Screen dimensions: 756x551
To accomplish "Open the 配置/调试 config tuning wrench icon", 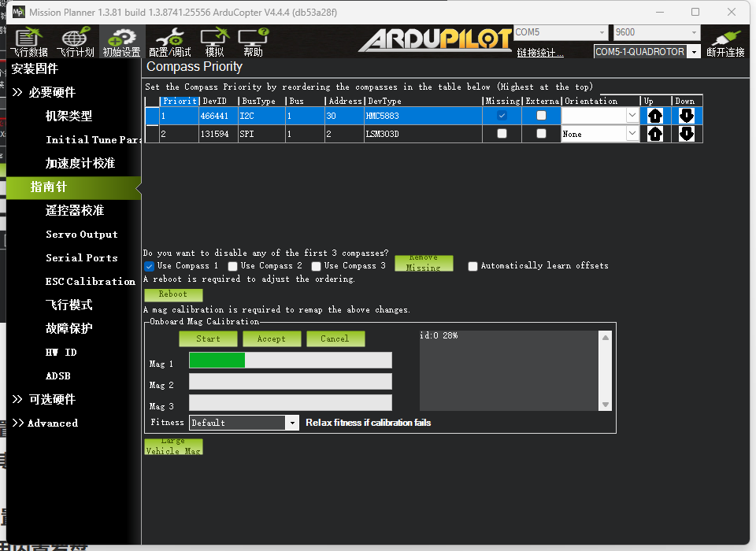I will 170,42.
